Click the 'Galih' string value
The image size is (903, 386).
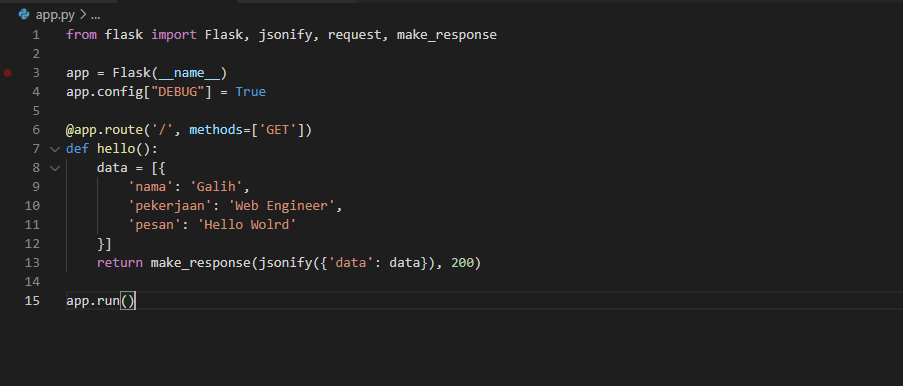(216, 187)
